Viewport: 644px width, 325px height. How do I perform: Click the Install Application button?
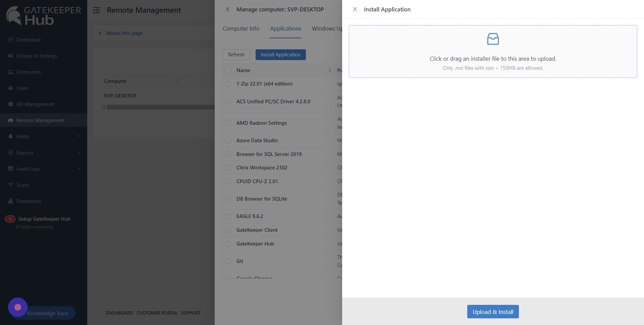(x=280, y=55)
